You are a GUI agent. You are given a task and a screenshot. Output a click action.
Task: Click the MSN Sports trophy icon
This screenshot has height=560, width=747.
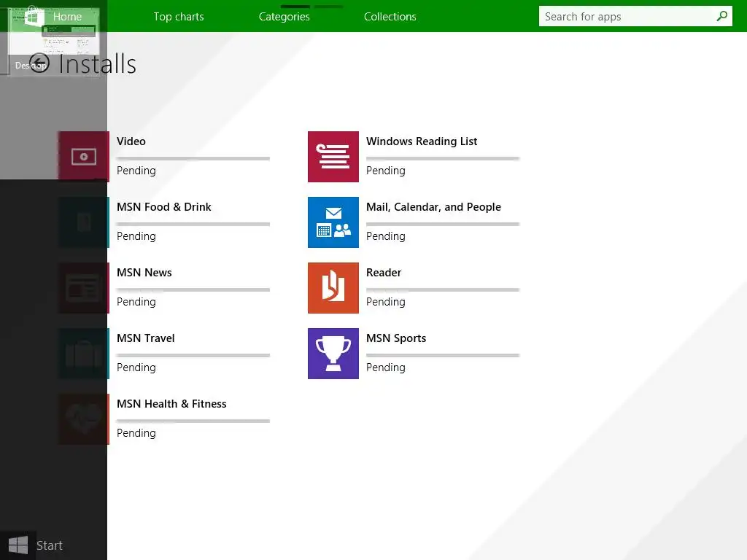(333, 354)
